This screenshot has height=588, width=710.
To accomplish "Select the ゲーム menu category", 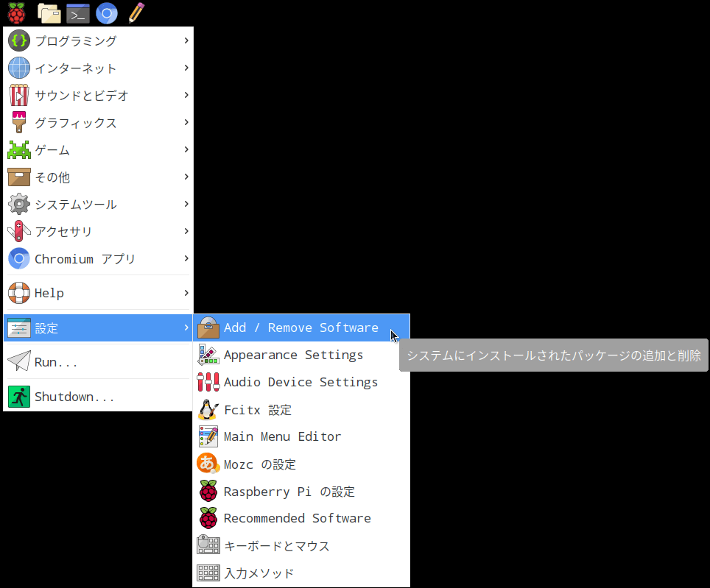I will (98, 149).
